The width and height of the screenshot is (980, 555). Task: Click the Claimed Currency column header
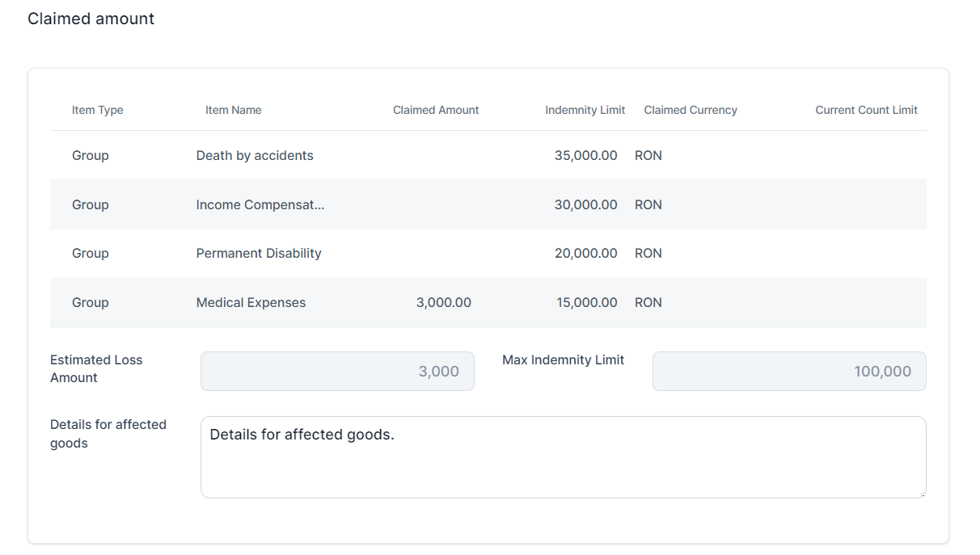click(690, 110)
